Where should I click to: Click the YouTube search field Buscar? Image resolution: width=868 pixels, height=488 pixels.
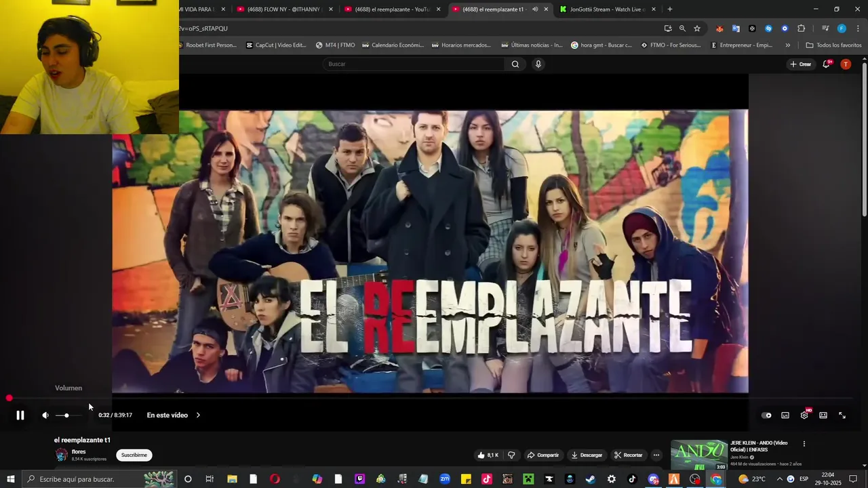[414, 64]
